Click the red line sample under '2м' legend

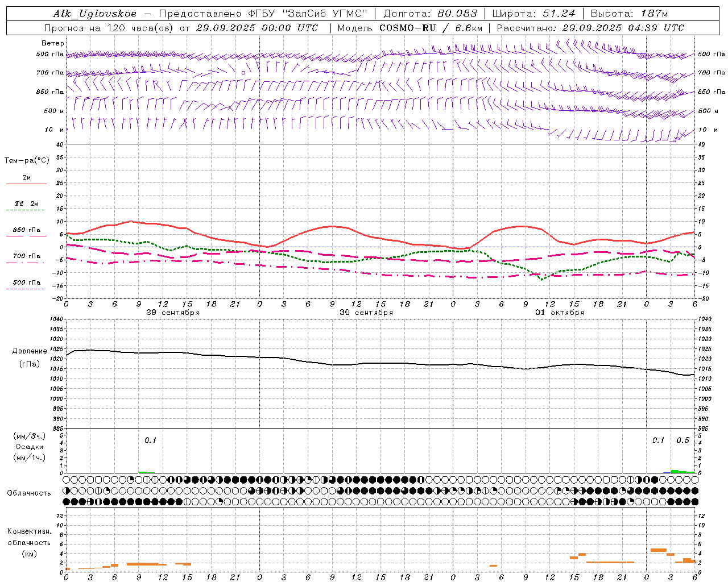click(26, 184)
